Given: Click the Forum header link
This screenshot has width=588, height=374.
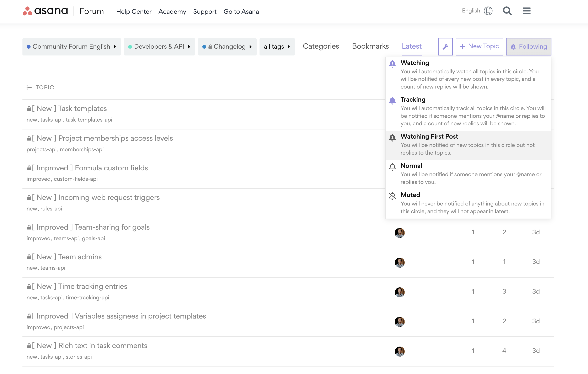Looking at the screenshot, I should pyautogui.click(x=92, y=11).
